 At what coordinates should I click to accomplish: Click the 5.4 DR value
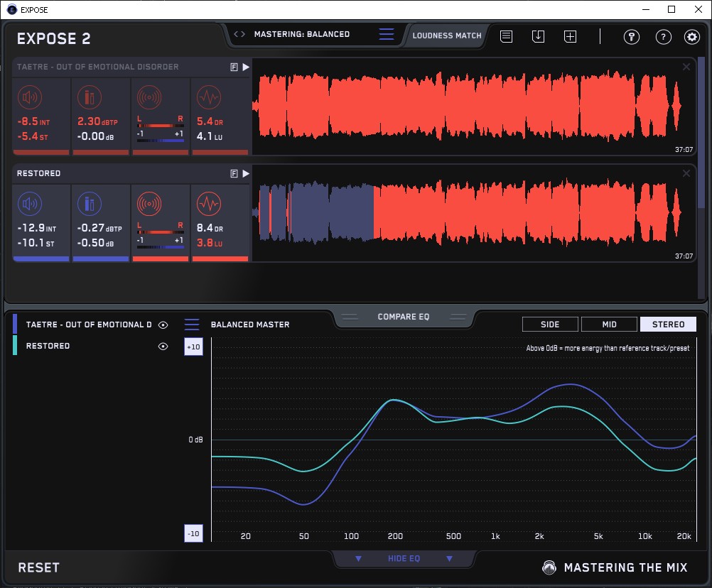tap(210, 121)
